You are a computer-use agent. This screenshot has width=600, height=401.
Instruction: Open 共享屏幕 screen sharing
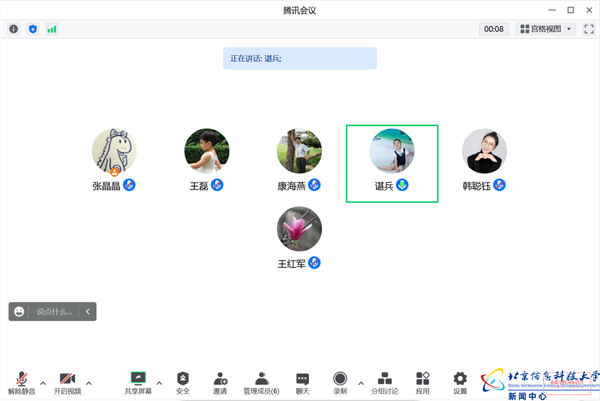[x=138, y=381]
